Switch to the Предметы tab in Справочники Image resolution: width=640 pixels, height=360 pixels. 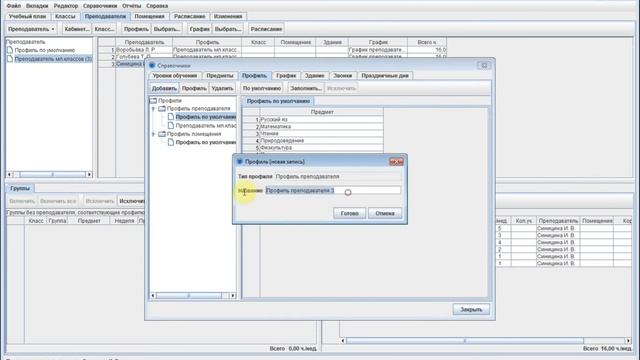pyautogui.click(x=220, y=76)
